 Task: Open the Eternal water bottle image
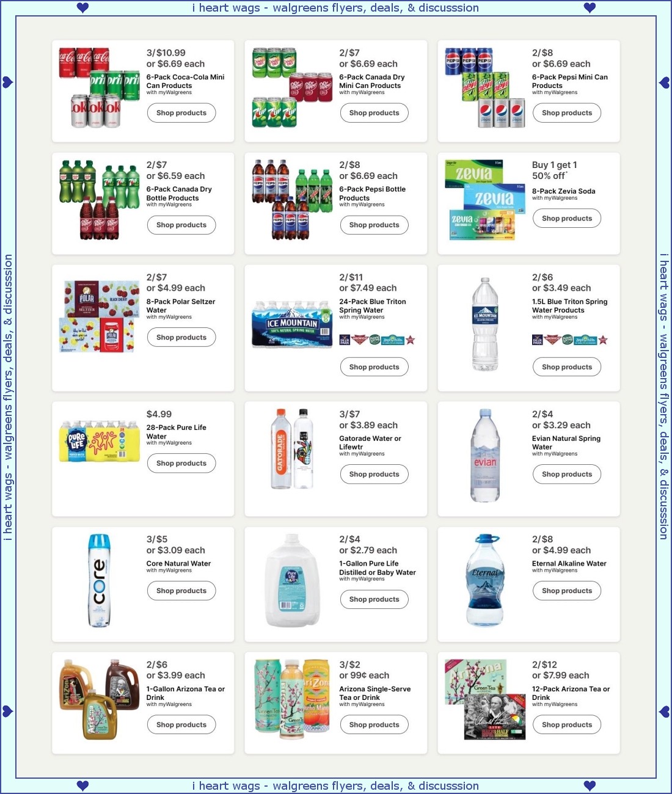[x=485, y=581]
